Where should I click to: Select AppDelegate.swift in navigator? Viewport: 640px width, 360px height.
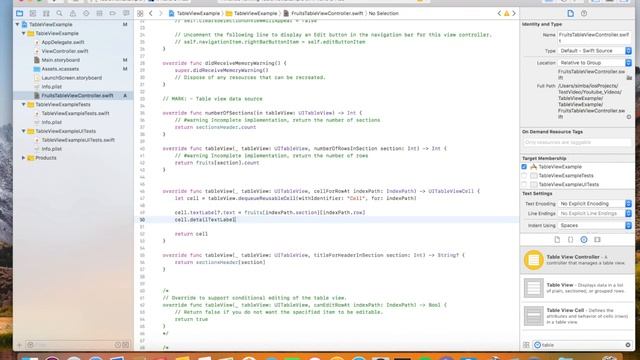(x=63, y=42)
